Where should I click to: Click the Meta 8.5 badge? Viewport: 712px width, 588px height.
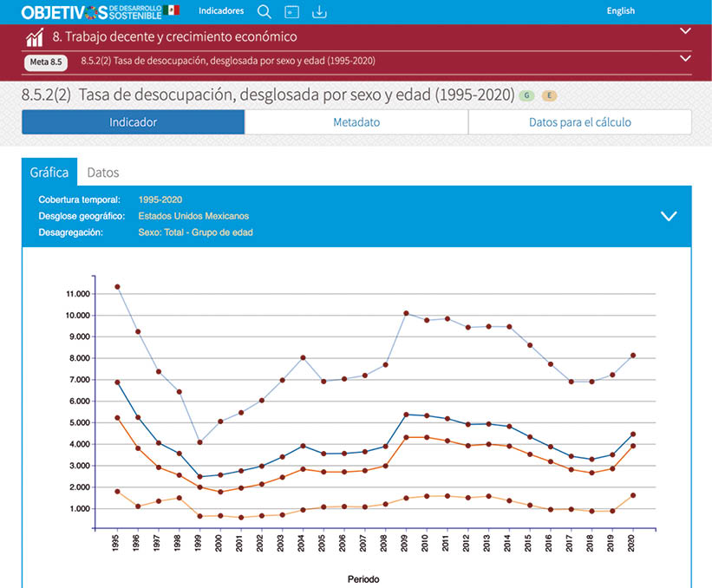(x=46, y=62)
